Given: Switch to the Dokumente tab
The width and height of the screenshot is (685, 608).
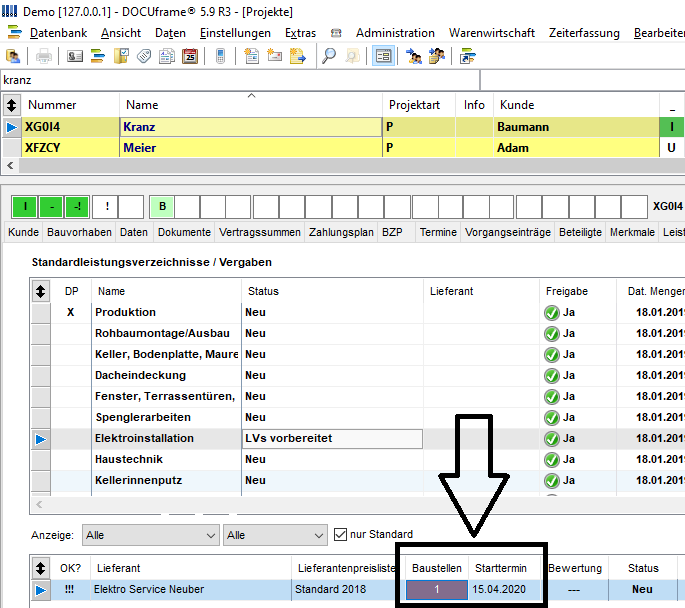Looking at the screenshot, I should [184, 232].
